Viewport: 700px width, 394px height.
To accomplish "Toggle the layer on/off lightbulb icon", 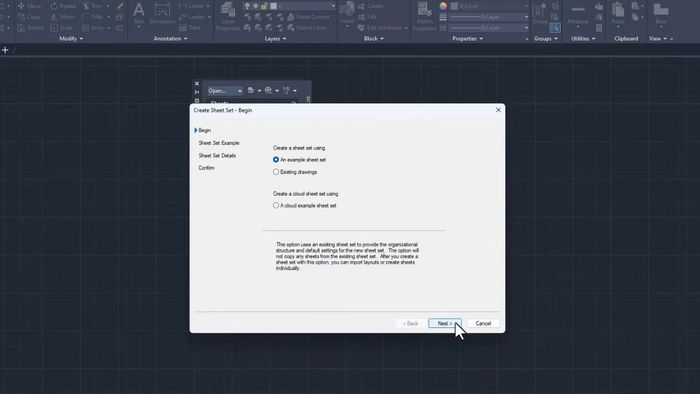I will click(247, 6).
